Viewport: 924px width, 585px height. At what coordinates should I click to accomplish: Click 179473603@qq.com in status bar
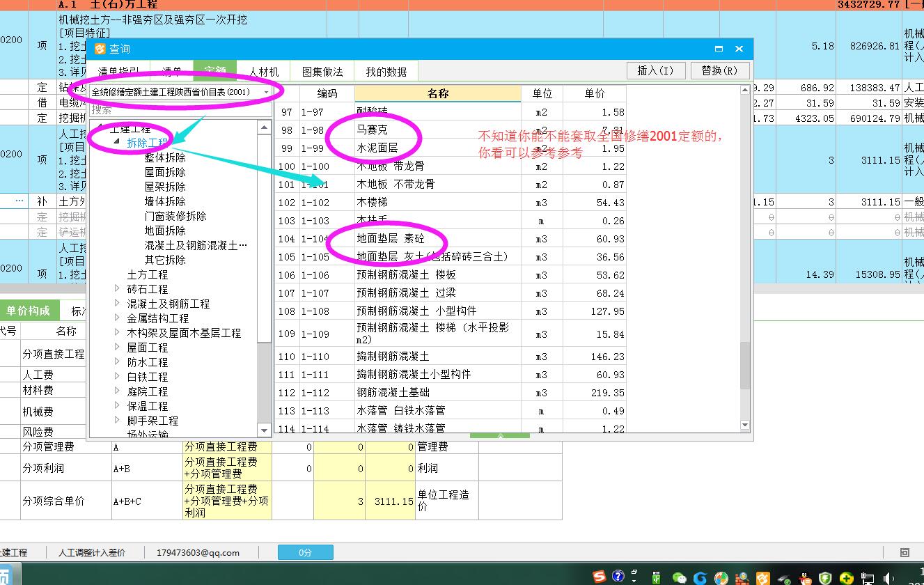click(x=198, y=552)
